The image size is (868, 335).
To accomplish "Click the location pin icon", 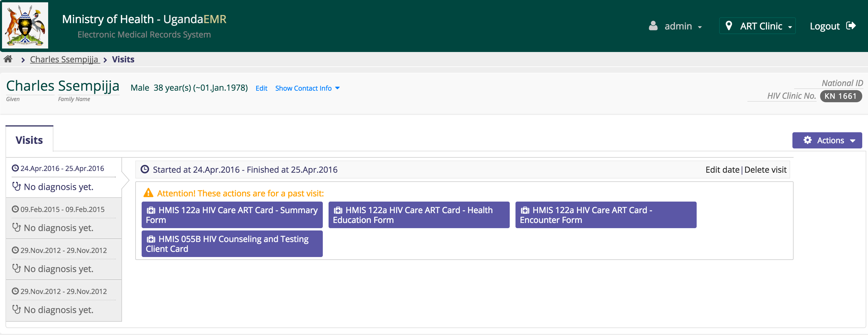I will coord(728,26).
